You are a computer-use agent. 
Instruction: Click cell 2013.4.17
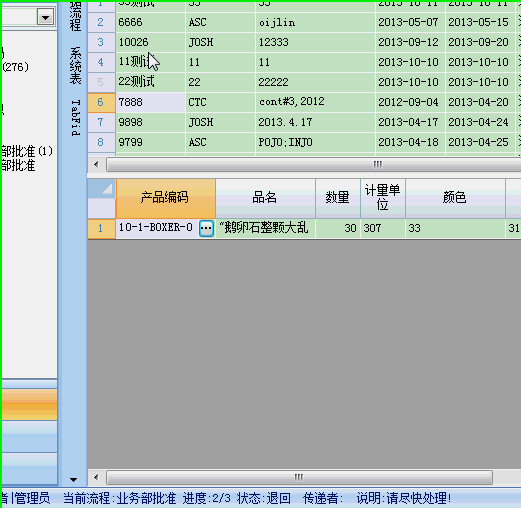pyautogui.click(x=315, y=123)
